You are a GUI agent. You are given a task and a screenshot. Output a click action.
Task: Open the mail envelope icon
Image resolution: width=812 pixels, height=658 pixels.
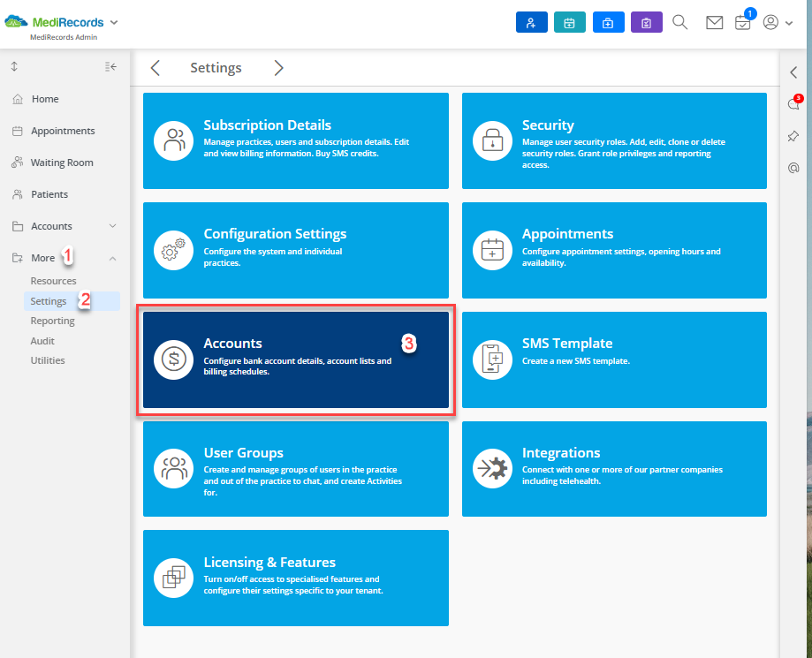point(714,22)
